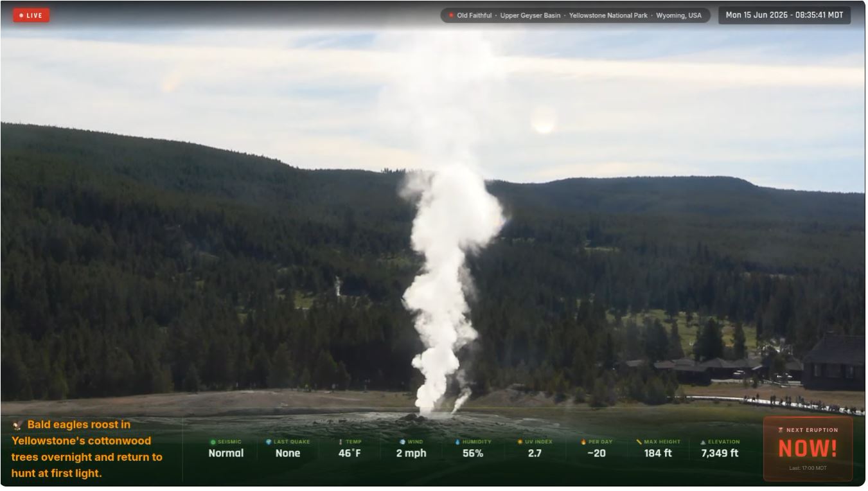This screenshot has height=491, width=868.
Task: Click the "MAX HEIGHT" stat label
Action: (662, 442)
